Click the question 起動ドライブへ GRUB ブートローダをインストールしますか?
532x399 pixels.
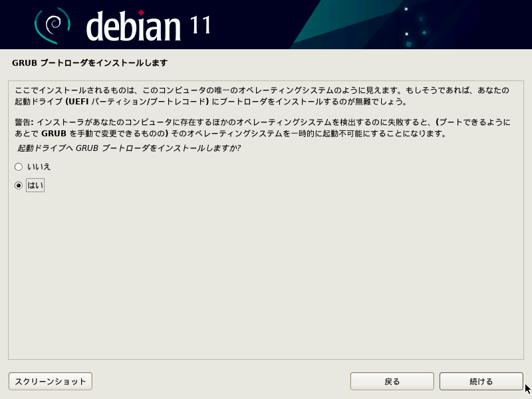(129, 148)
